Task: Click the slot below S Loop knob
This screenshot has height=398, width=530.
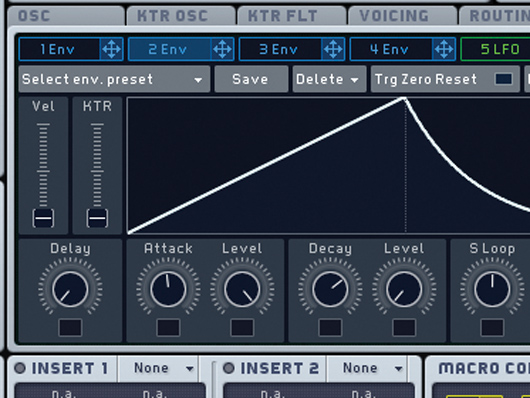Action: tap(492, 327)
